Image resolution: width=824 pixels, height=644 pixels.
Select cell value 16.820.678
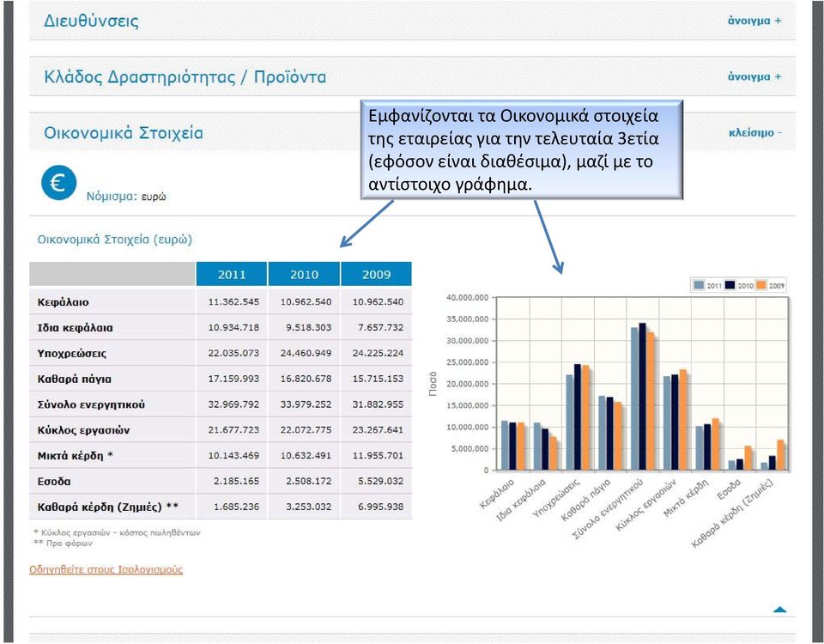point(306,379)
